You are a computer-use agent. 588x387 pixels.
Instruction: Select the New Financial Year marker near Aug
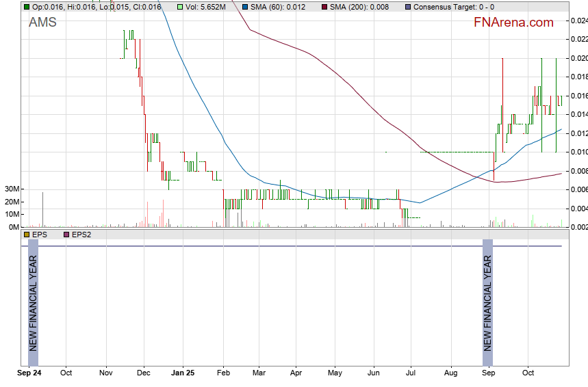(487, 295)
